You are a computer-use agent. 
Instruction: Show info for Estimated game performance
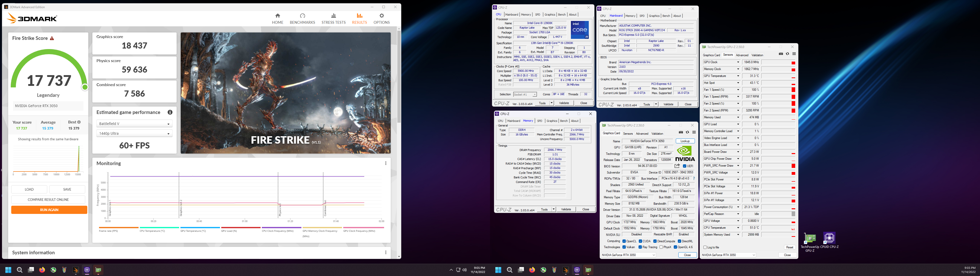pos(170,112)
